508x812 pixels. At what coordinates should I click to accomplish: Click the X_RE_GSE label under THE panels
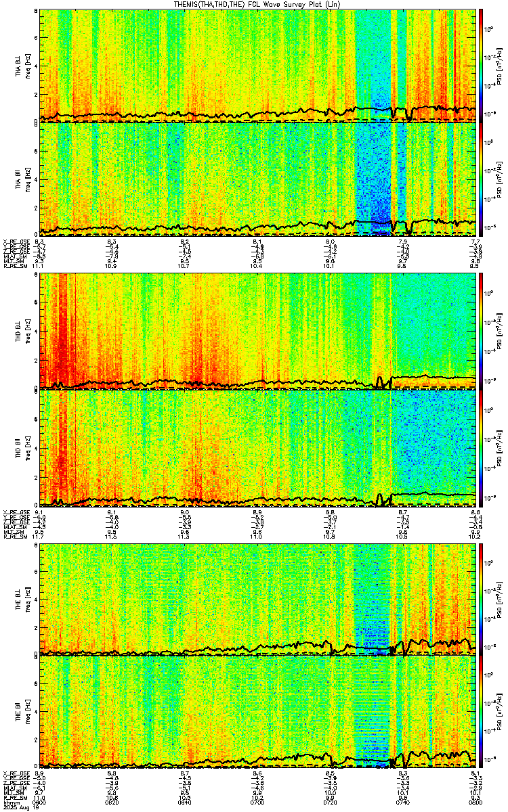(16, 772)
